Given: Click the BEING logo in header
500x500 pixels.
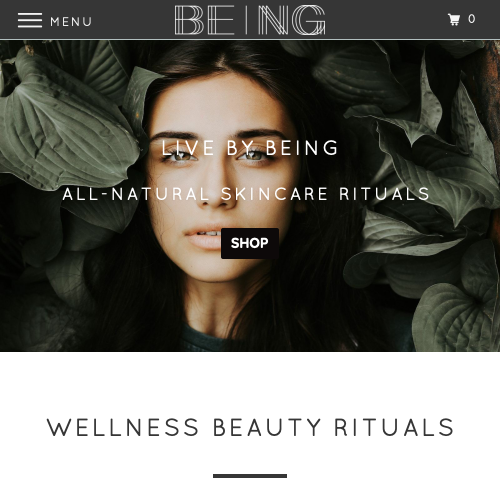Looking at the screenshot, I should coord(250,20).
